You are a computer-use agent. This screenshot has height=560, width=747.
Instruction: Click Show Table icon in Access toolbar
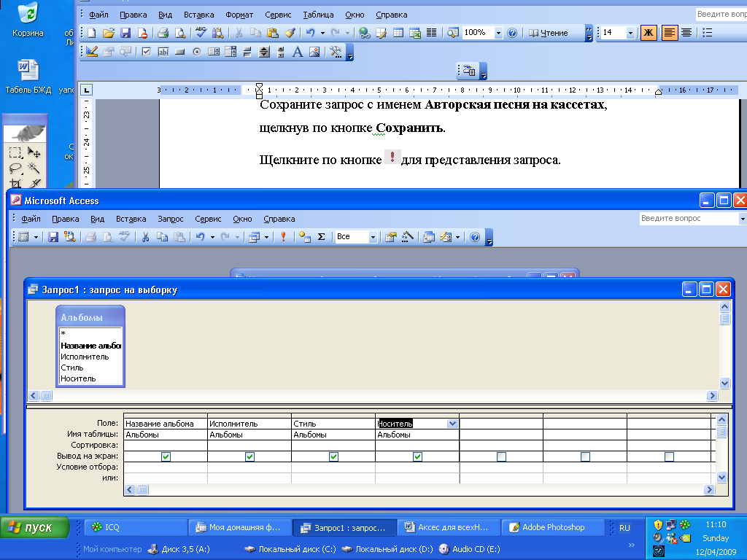pyautogui.click(x=305, y=237)
